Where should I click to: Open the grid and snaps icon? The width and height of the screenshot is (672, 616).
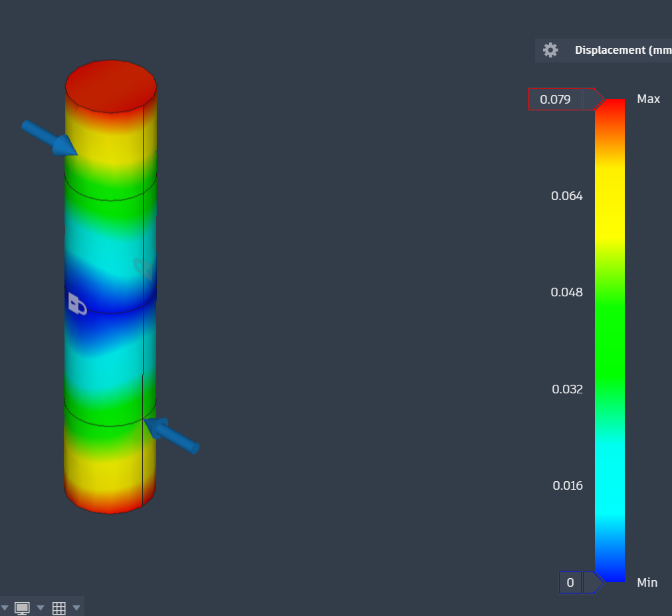58,608
